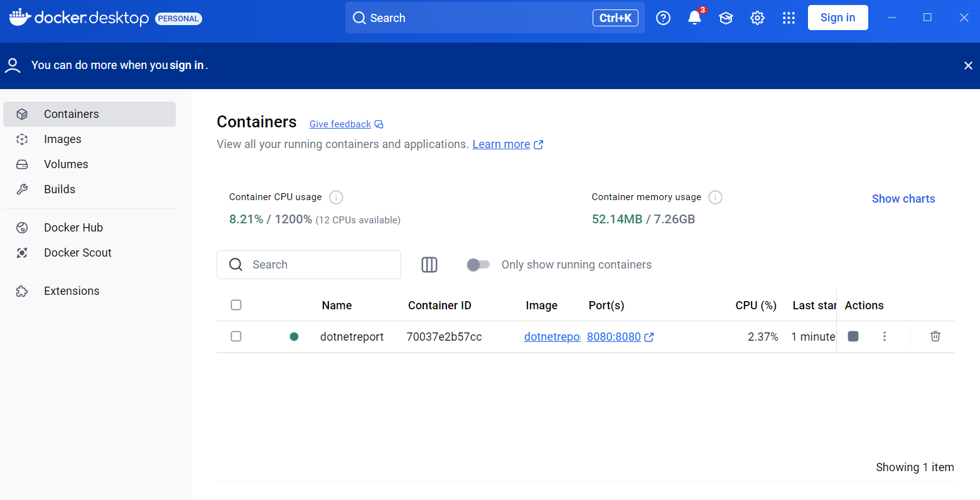Image resolution: width=980 pixels, height=500 pixels.
Task: Open the Learn more link
Action: [501, 144]
